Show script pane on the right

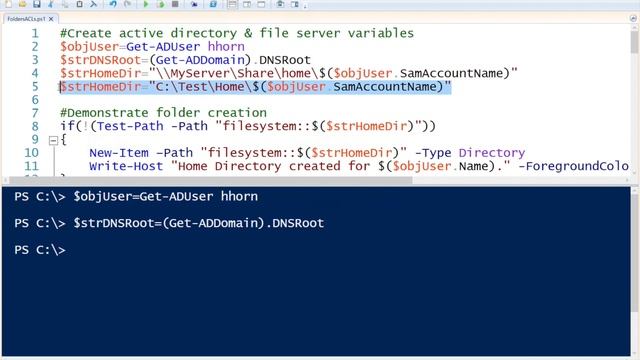(x=247, y=4)
